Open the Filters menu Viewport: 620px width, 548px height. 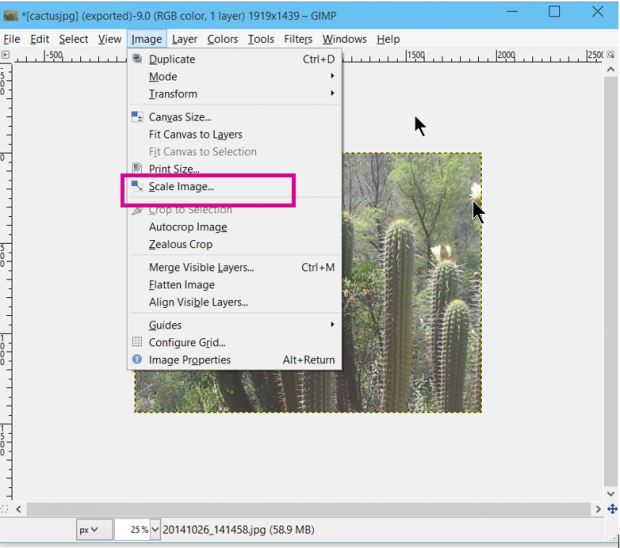[x=298, y=39]
